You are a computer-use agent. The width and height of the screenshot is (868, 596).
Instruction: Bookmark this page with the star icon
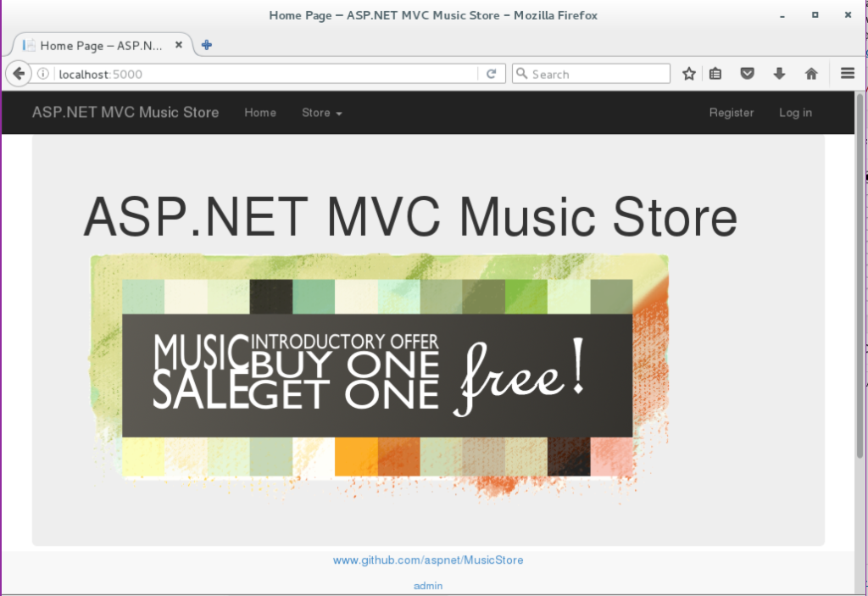point(689,74)
